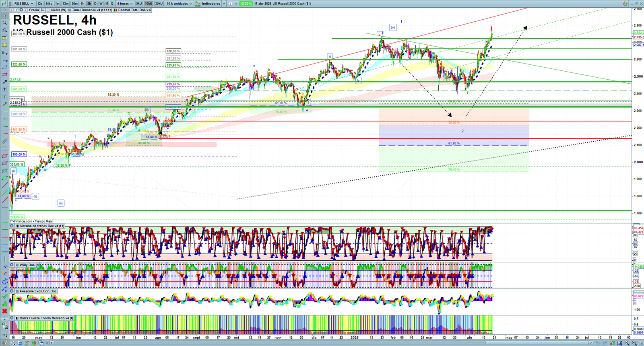Switch to the D daily timeframe
This screenshot has width=644, height=346.
point(95,4)
